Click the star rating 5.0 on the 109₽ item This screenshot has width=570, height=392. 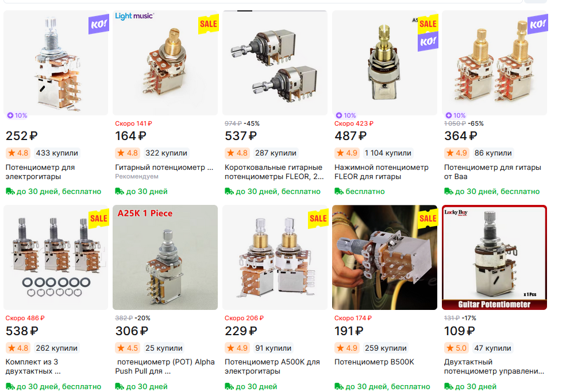coord(457,348)
